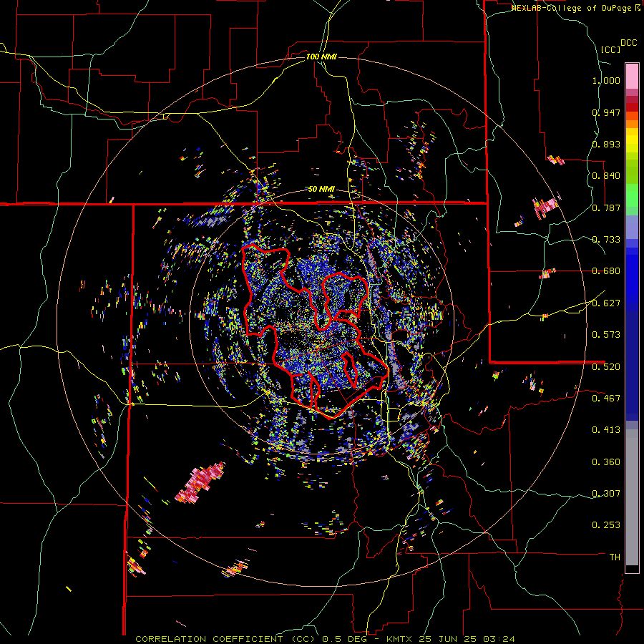The image size is (644, 644).
Task: Click the pink top segment of color scale
Action: pos(632,76)
